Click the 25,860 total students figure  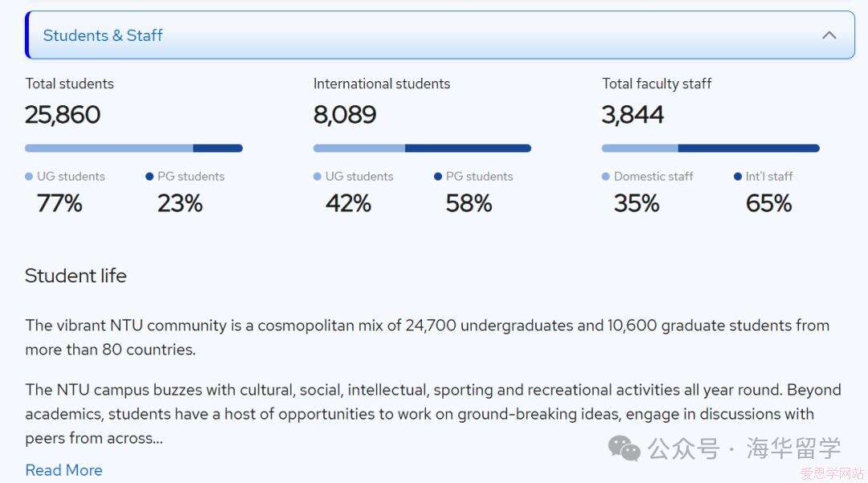coord(63,115)
